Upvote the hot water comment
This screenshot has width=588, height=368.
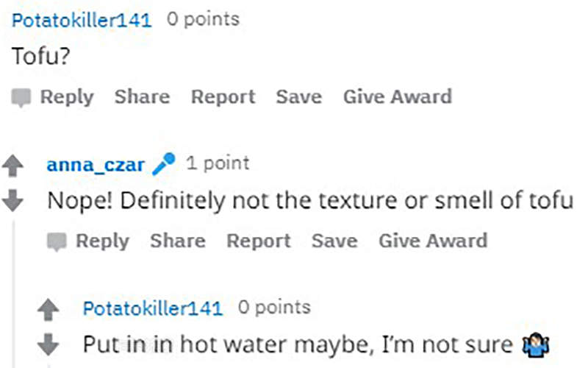pos(48,311)
